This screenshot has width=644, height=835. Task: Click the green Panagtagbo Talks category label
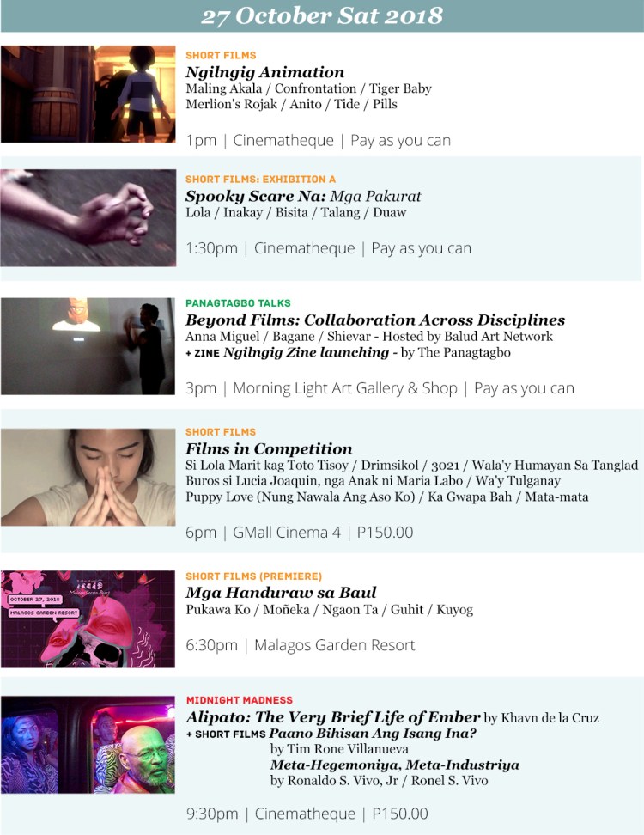click(x=238, y=303)
